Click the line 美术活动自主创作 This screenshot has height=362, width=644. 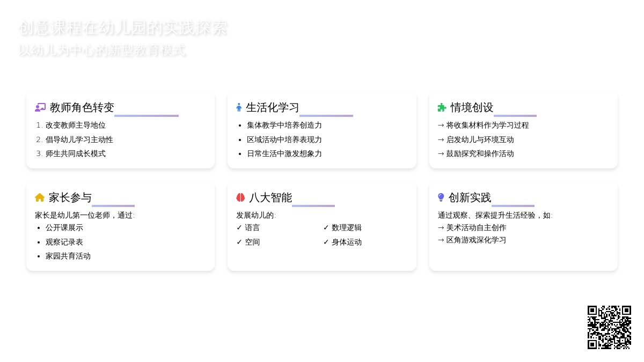click(472, 227)
